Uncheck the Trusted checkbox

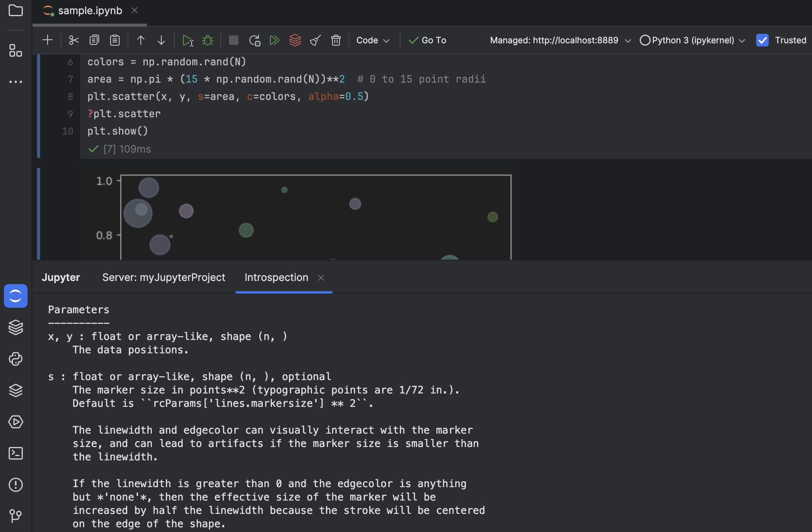click(x=762, y=40)
